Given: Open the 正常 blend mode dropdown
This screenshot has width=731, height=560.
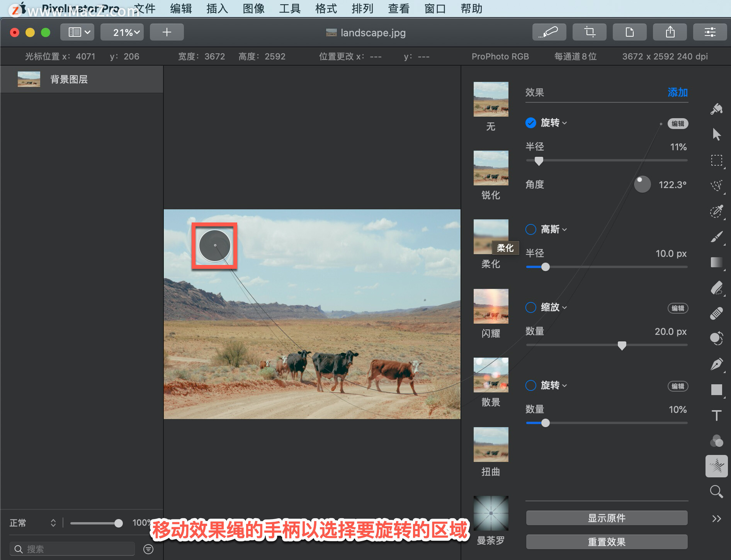Looking at the screenshot, I should click(33, 523).
